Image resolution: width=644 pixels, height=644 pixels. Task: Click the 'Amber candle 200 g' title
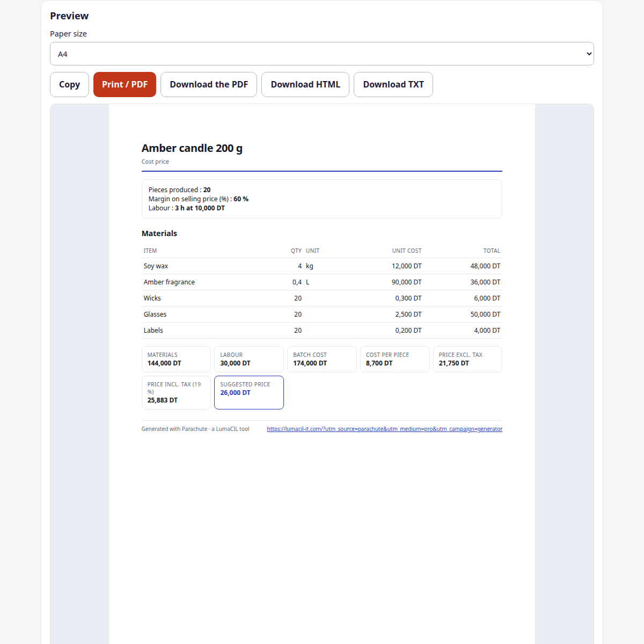pyautogui.click(x=192, y=148)
